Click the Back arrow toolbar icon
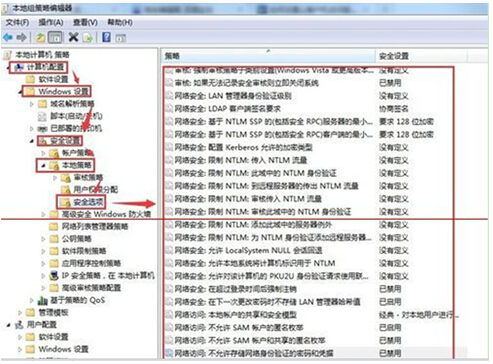 point(7,37)
